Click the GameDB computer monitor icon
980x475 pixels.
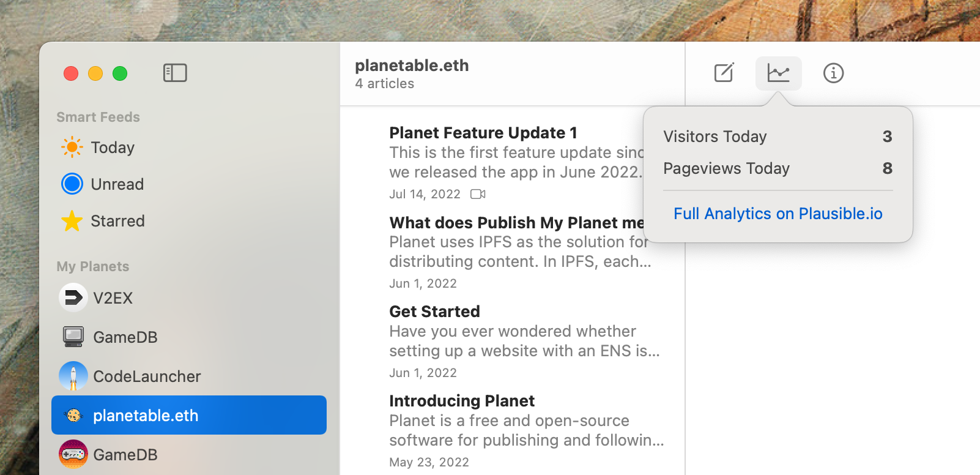click(73, 337)
